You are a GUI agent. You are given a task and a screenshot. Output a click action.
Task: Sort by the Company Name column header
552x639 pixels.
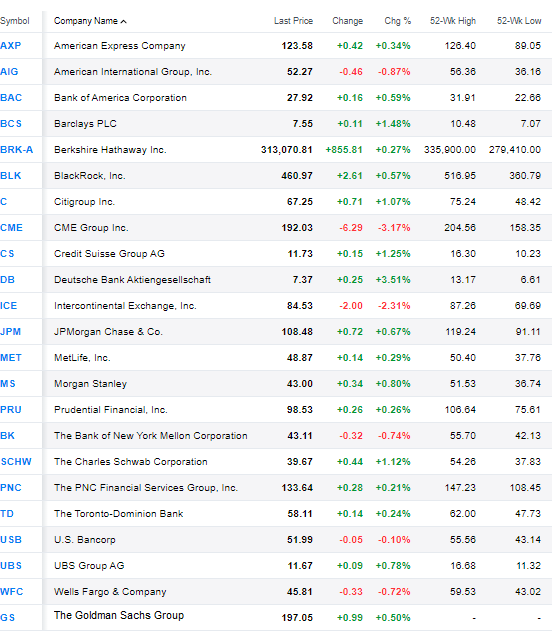tap(90, 21)
